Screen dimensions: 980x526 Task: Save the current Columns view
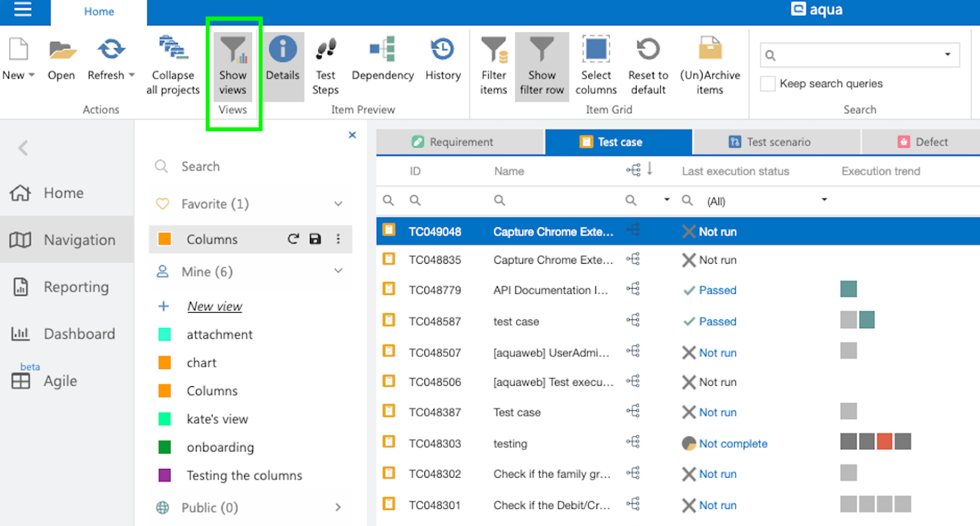click(x=315, y=239)
